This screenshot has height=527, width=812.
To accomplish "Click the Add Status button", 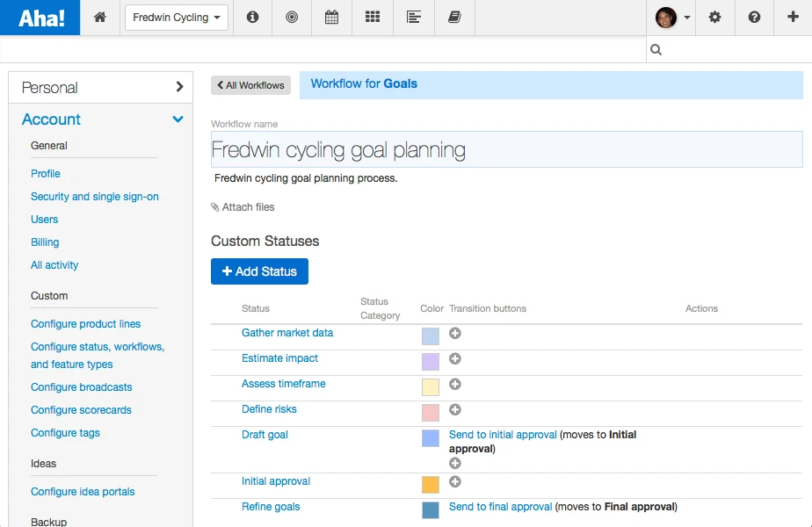I will (x=259, y=271).
